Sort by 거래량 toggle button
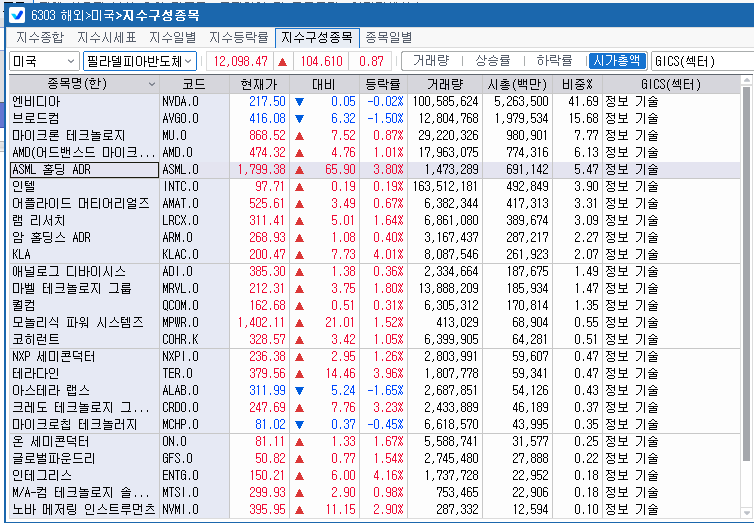Image resolution: width=754 pixels, height=523 pixels. [x=431, y=61]
